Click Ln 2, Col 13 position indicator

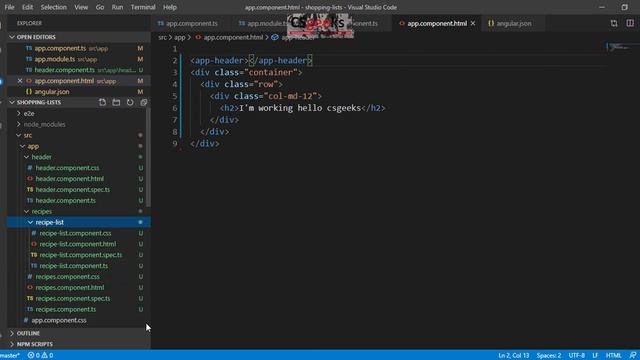513,356
